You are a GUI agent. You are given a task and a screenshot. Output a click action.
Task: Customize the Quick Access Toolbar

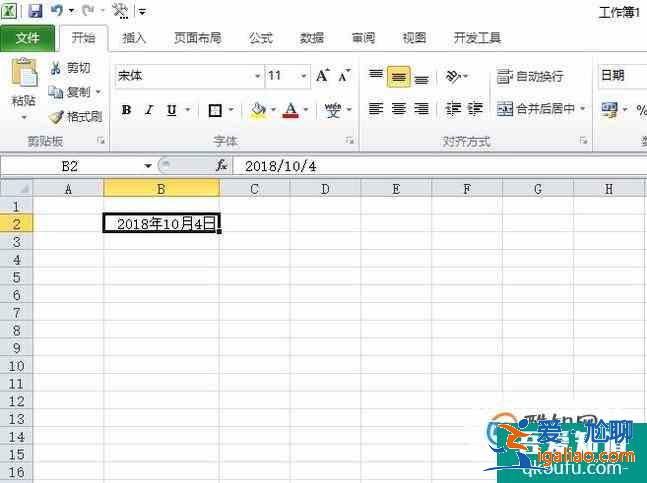142,12
